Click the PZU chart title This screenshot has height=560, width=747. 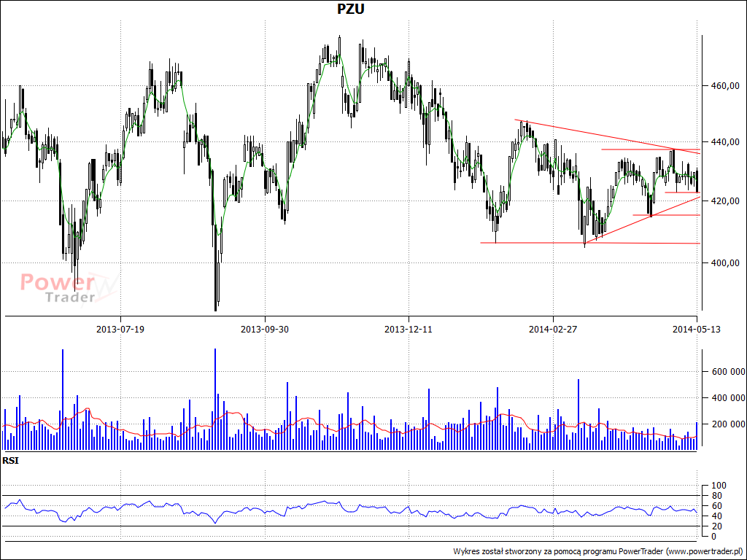[x=351, y=9]
